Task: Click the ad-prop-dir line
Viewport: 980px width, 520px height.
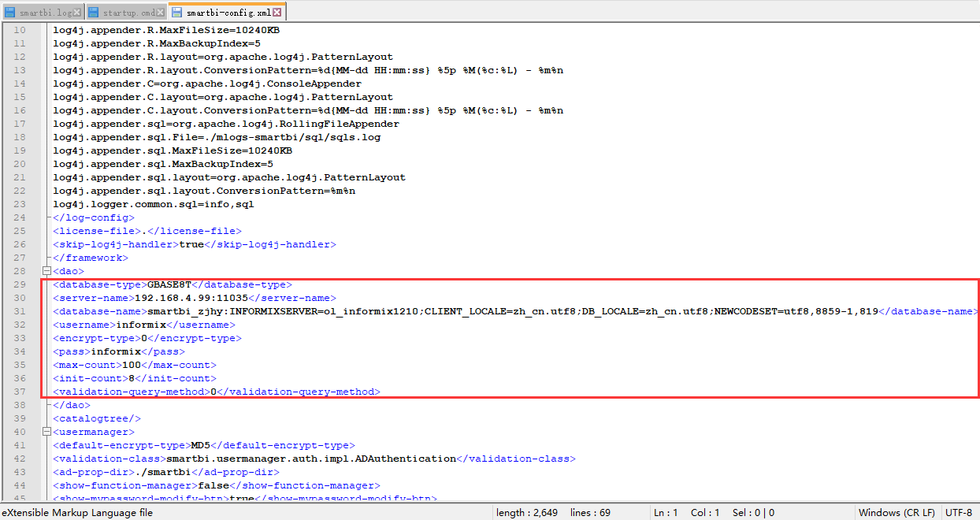Action: [166, 472]
